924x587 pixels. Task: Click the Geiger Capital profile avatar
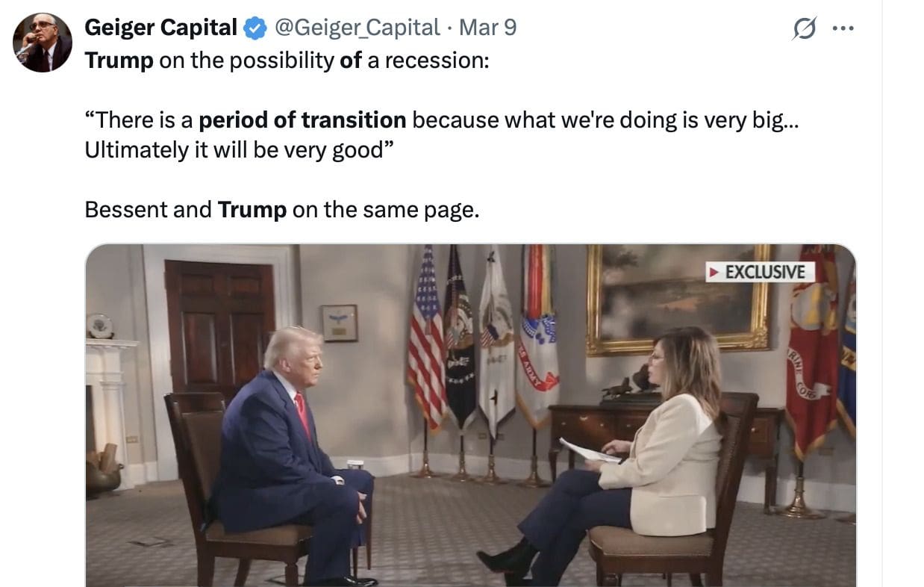pyautogui.click(x=43, y=42)
